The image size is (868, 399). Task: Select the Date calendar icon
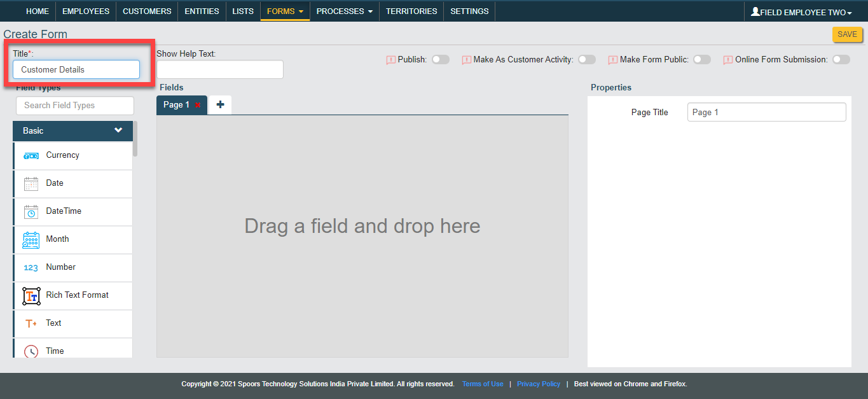[x=31, y=184]
